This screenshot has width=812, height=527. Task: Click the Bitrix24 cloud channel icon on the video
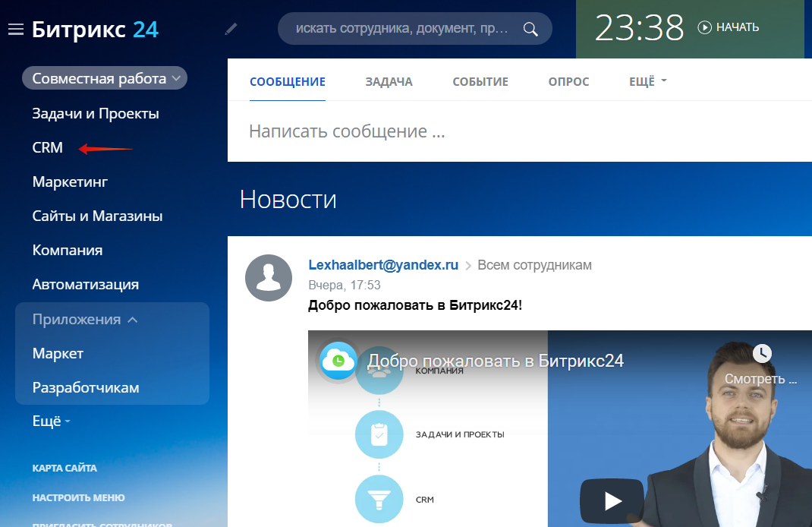338,360
